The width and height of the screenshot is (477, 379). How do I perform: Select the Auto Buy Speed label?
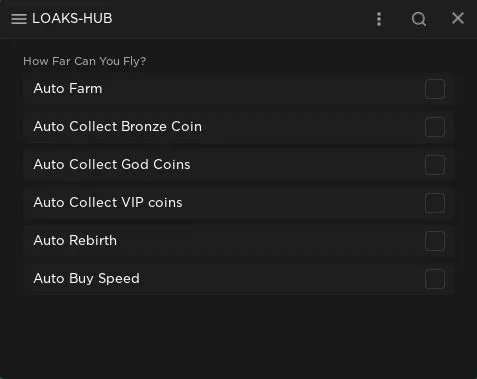[x=87, y=279]
